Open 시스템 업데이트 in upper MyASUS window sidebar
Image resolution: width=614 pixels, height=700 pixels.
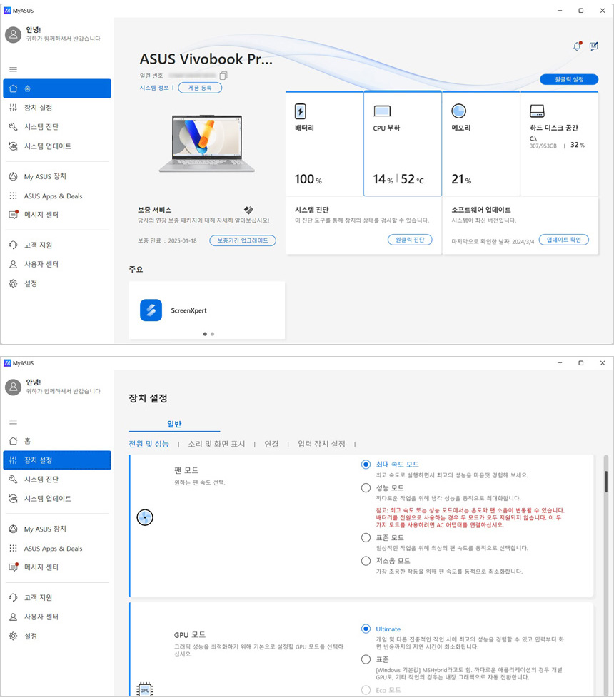tap(57, 146)
